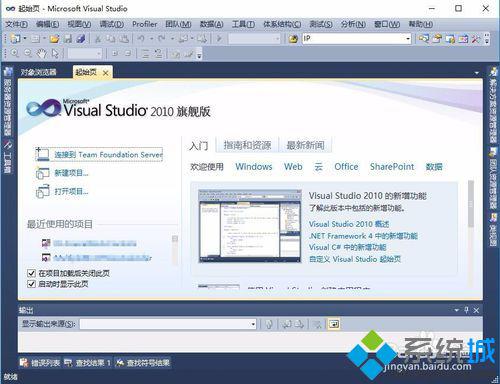The width and height of the screenshot is (500, 384).
Task: Click the Start Debugging play icon
Action: pos(219,39)
